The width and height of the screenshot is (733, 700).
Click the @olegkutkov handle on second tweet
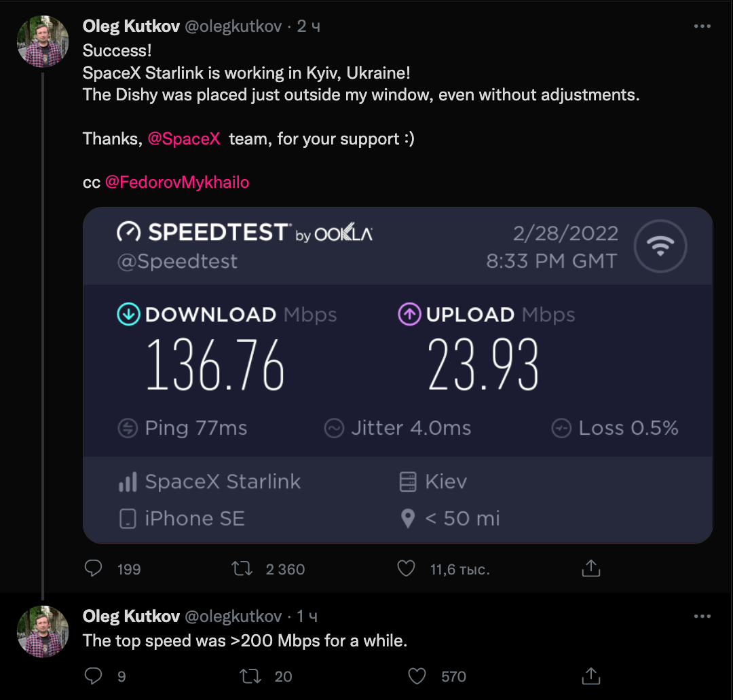[x=233, y=617]
